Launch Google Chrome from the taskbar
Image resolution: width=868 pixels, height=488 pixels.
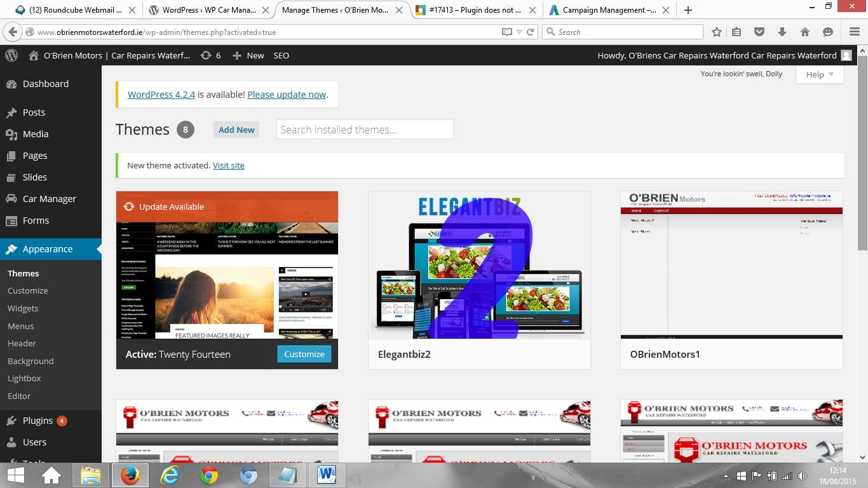tap(208, 475)
